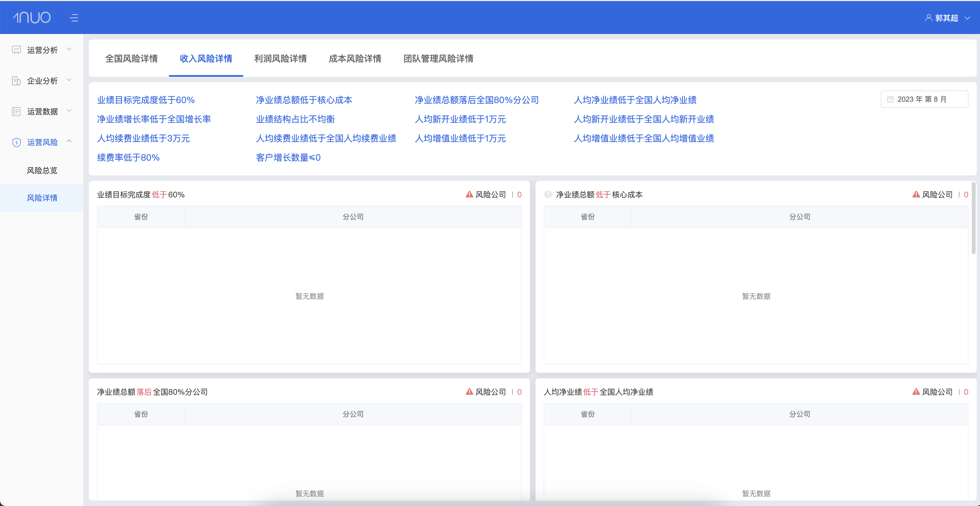
Task: Jump to the 客户增长数量≤0 link
Action: 288,158
